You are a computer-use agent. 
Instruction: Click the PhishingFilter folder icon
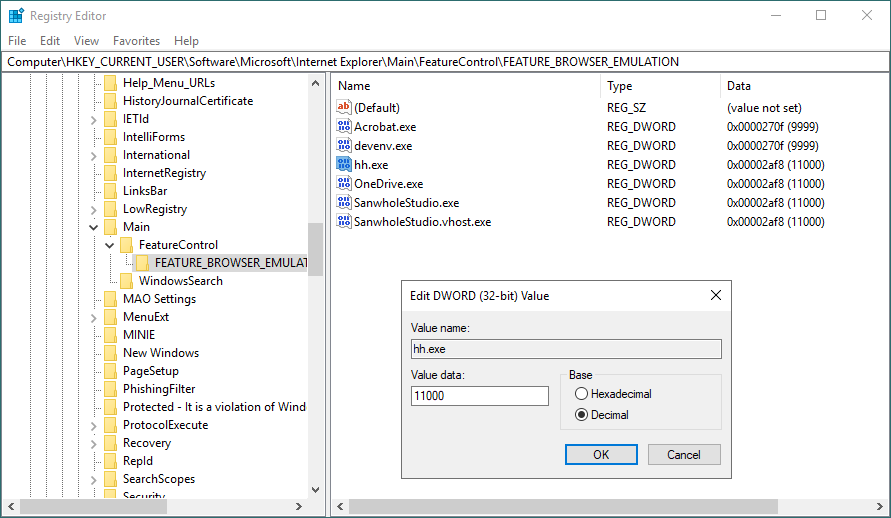(111, 389)
